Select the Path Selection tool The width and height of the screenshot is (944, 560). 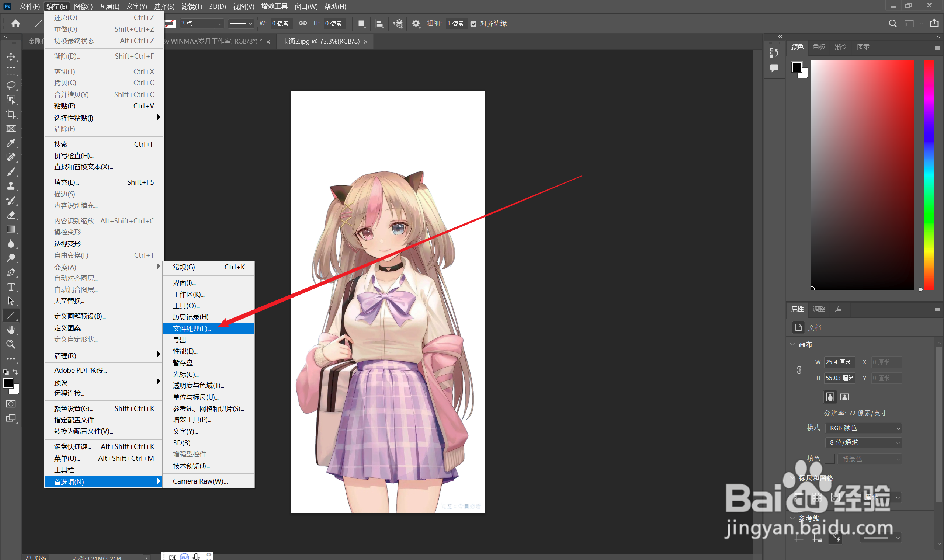pyautogui.click(x=11, y=301)
